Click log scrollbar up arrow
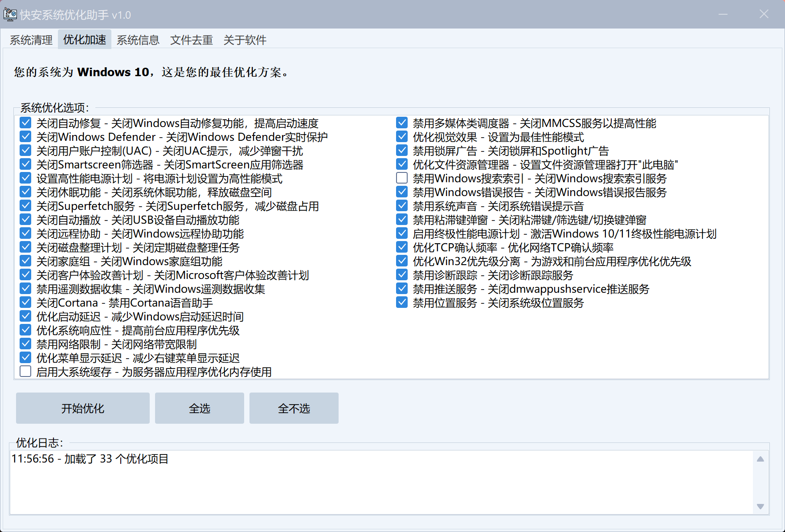The image size is (785, 532). tap(760, 459)
